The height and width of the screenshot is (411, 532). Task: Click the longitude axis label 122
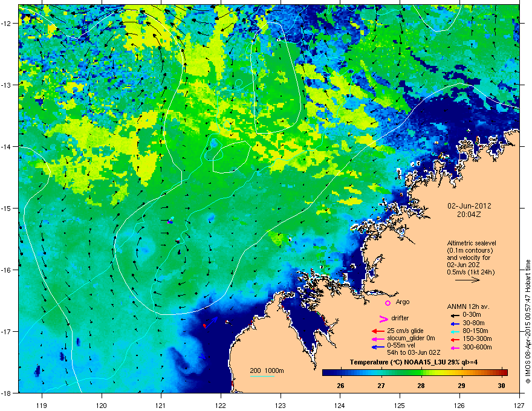pos(221,405)
